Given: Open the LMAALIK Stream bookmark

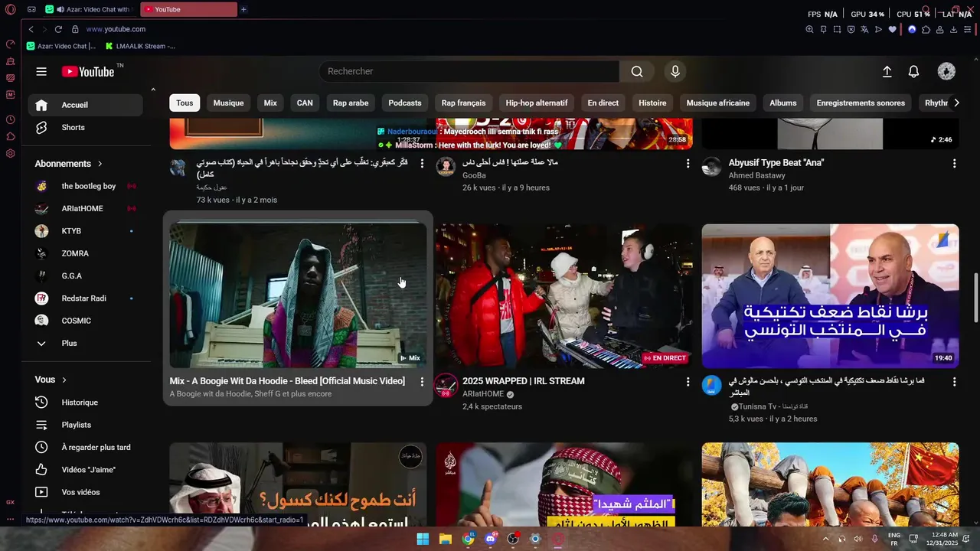Looking at the screenshot, I should pos(140,46).
